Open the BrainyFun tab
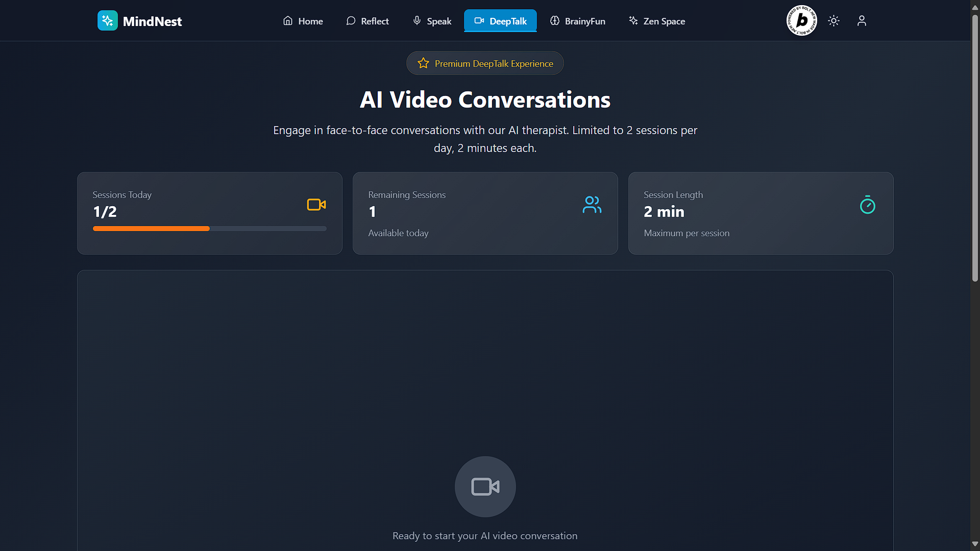980x551 pixels. pyautogui.click(x=578, y=21)
